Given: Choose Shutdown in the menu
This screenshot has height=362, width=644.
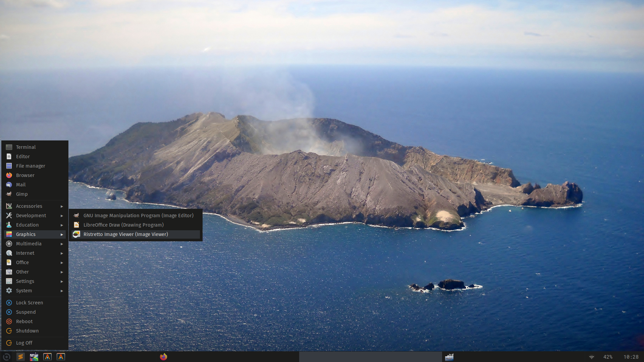Looking at the screenshot, I should 35,331.
